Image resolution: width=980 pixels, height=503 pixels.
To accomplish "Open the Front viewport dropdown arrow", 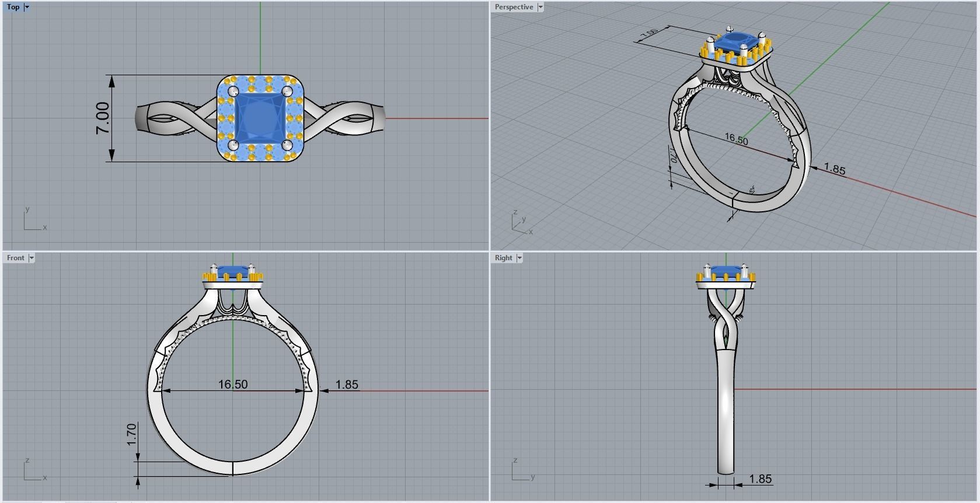I will pos(32,258).
